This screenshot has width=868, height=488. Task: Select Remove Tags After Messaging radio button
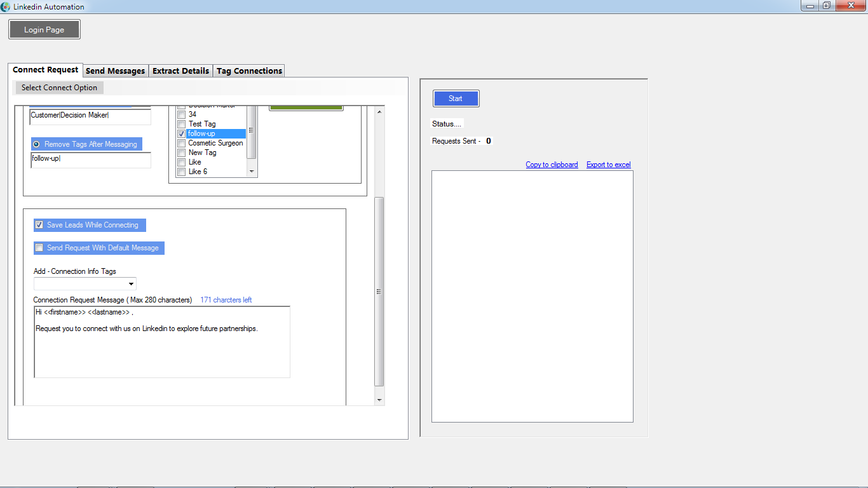[36, 144]
